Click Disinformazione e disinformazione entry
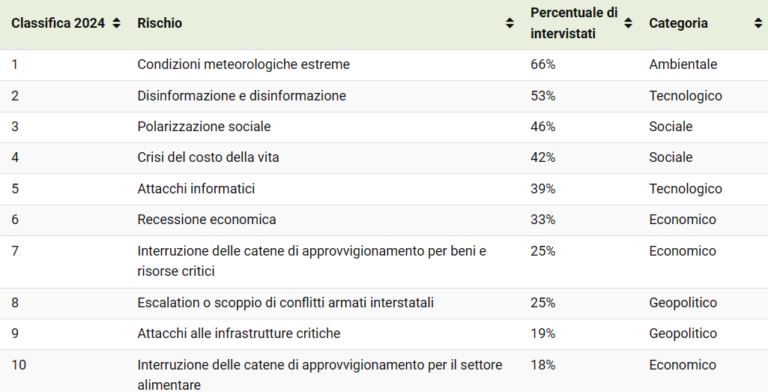Screen dimensions: 768x392 tap(241, 96)
